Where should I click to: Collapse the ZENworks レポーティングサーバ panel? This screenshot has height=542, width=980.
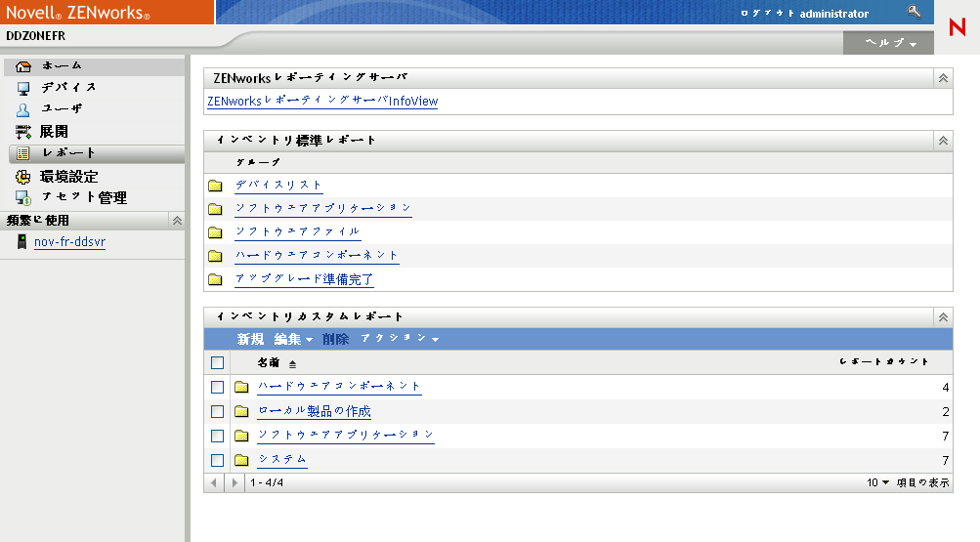click(943, 78)
